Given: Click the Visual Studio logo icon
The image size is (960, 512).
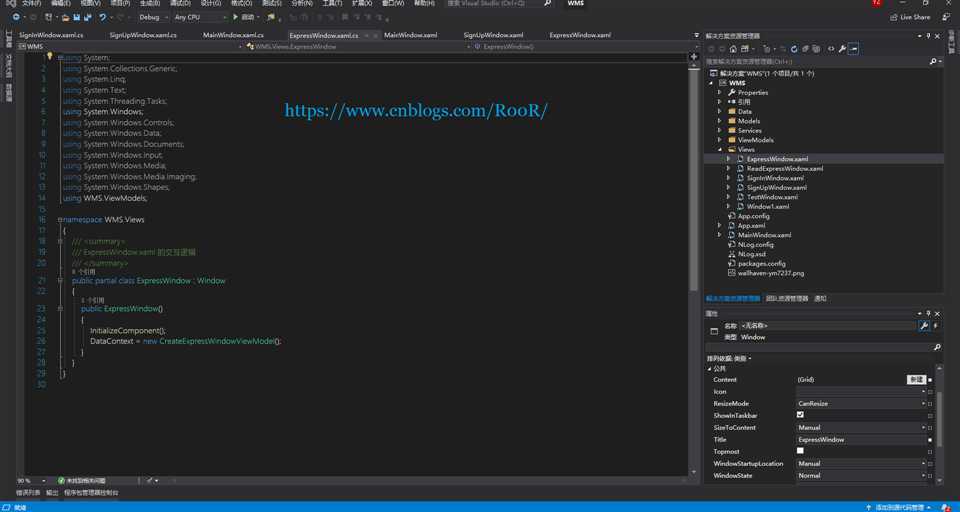Looking at the screenshot, I should 10,4.
